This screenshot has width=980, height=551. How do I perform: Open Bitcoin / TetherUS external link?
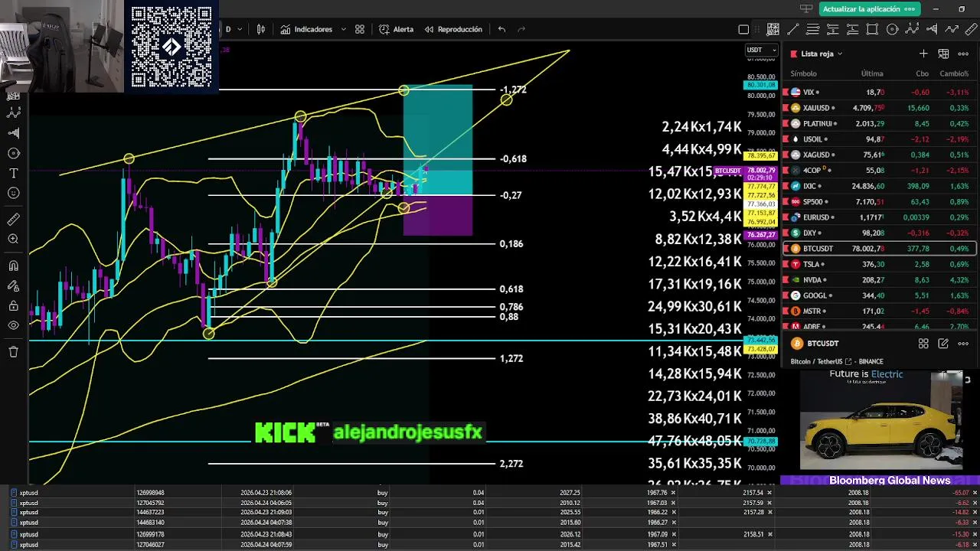(x=848, y=361)
